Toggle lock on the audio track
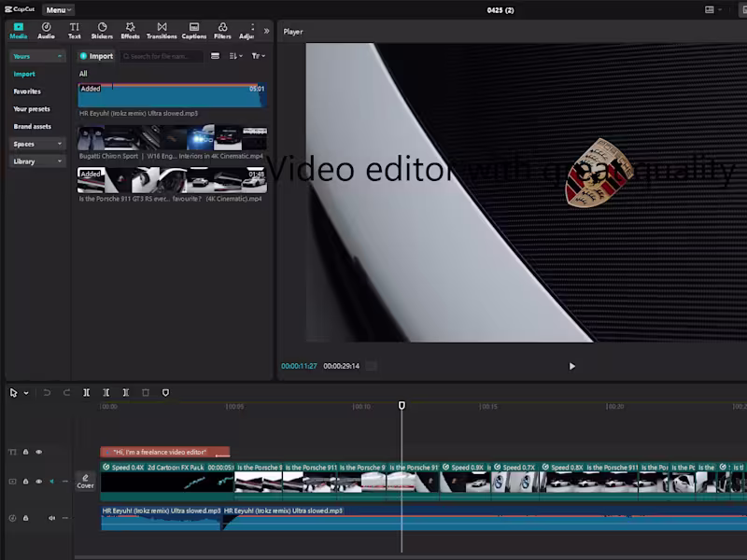 pos(25,518)
